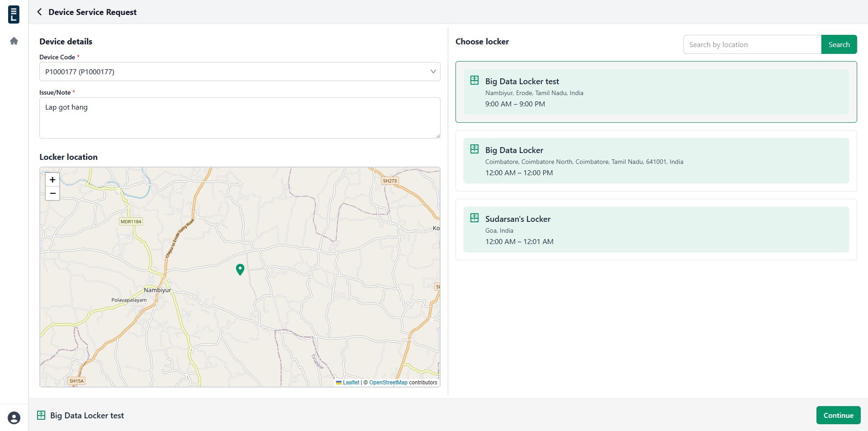Click Nambiyur, Erode, Tamil Nadu address text

click(x=534, y=93)
